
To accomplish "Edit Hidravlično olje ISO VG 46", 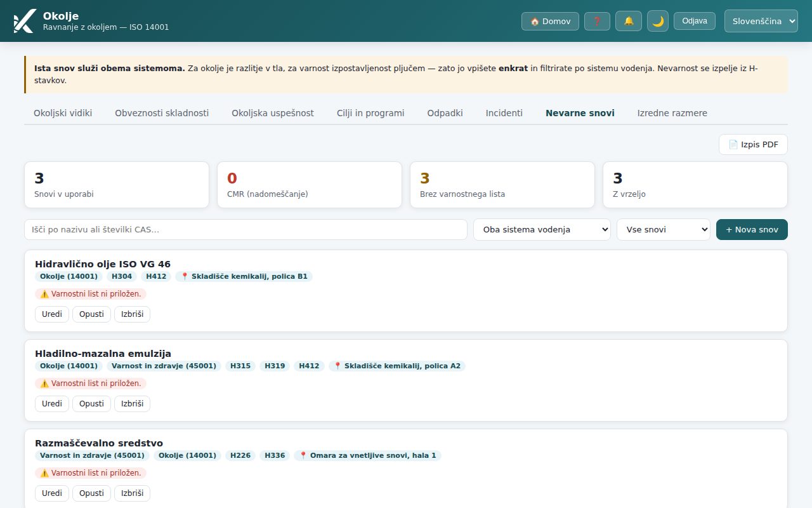I will pyautogui.click(x=52, y=314).
